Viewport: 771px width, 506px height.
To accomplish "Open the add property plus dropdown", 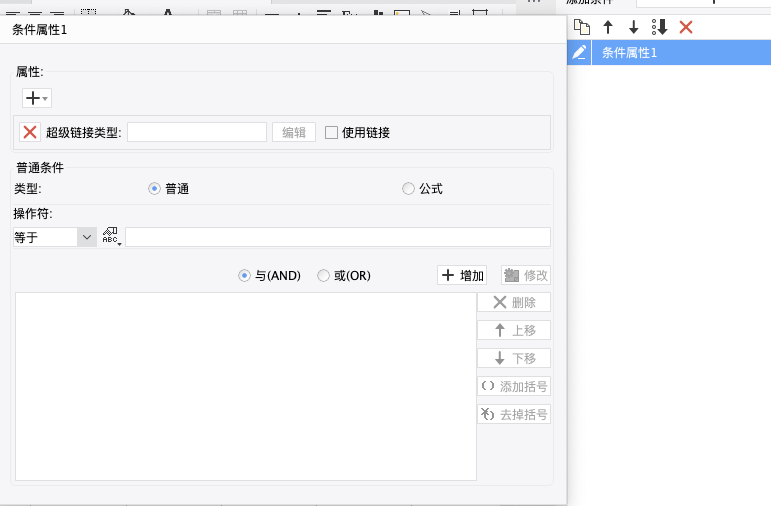I will (37, 98).
